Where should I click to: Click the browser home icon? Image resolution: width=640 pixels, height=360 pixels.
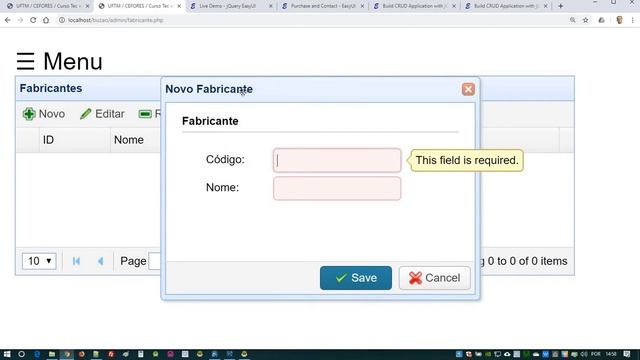click(x=46, y=20)
